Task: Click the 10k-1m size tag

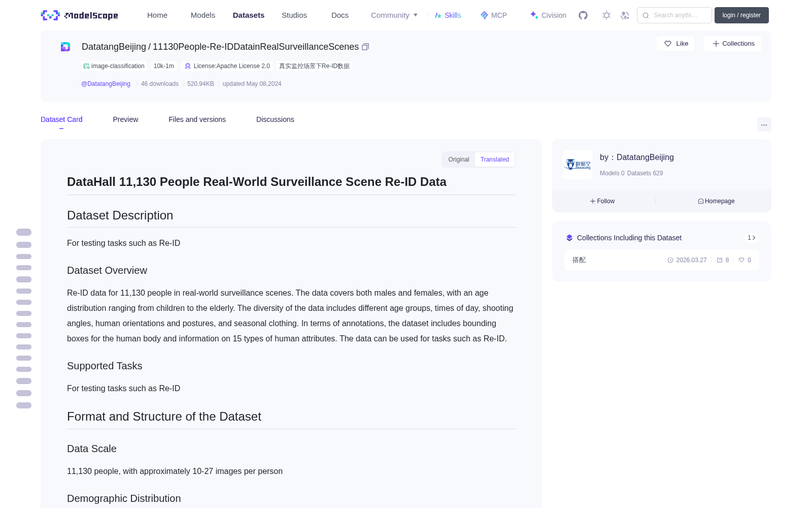Action: (x=164, y=66)
